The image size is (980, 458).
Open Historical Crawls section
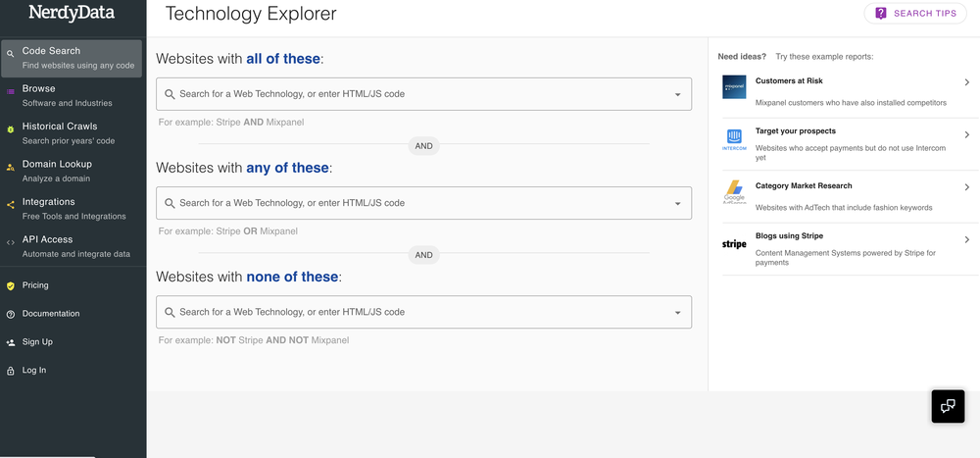(x=72, y=133)
